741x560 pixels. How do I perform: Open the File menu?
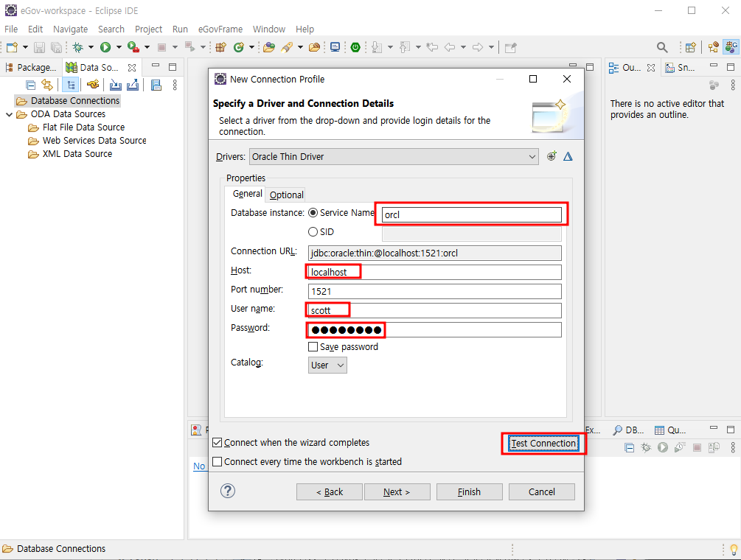11,29
